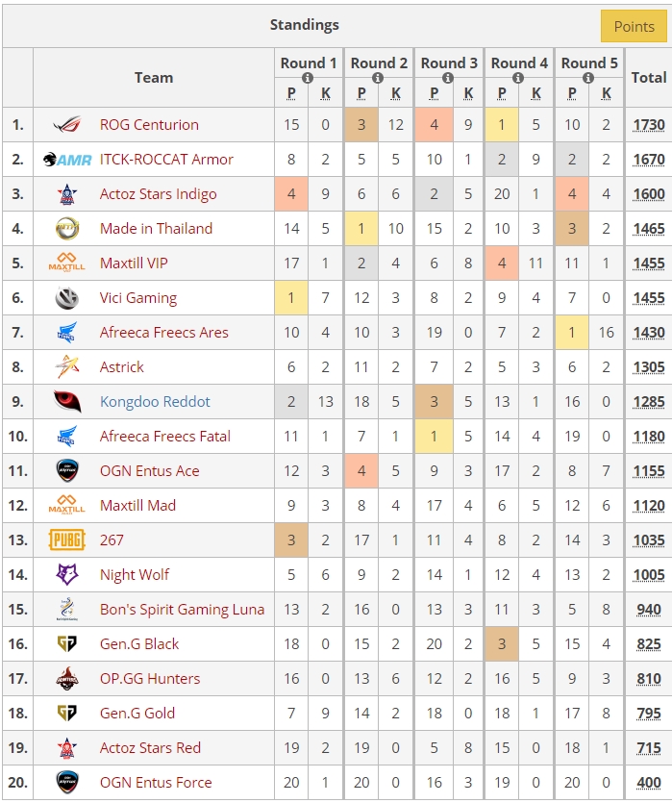The height and width of the screenshot is (803, 672).
Task: Click the Gen.G Gold logo
Action: pos(67,713)
